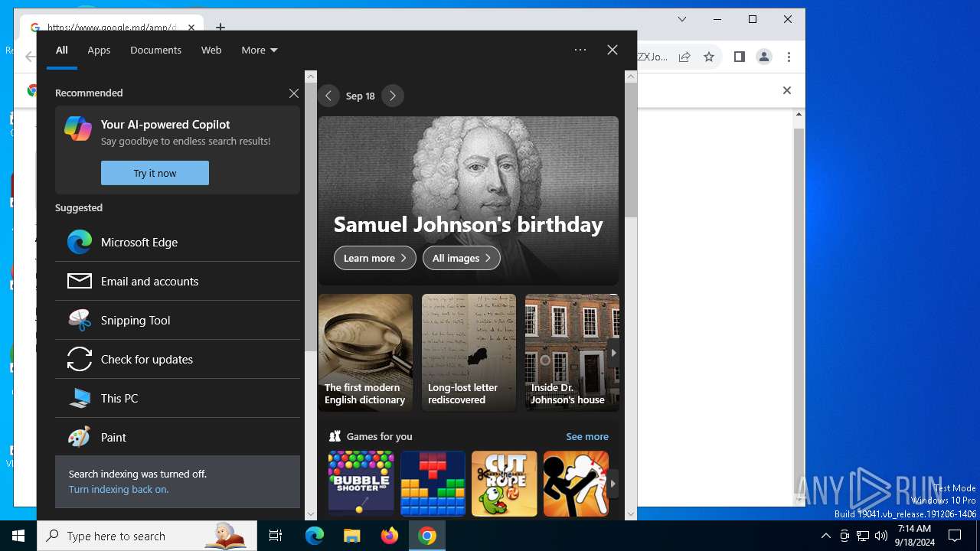This screenshot has width=980, height=551.
Task: Open Bubble Shooter game
Action: tap(361, 484)
